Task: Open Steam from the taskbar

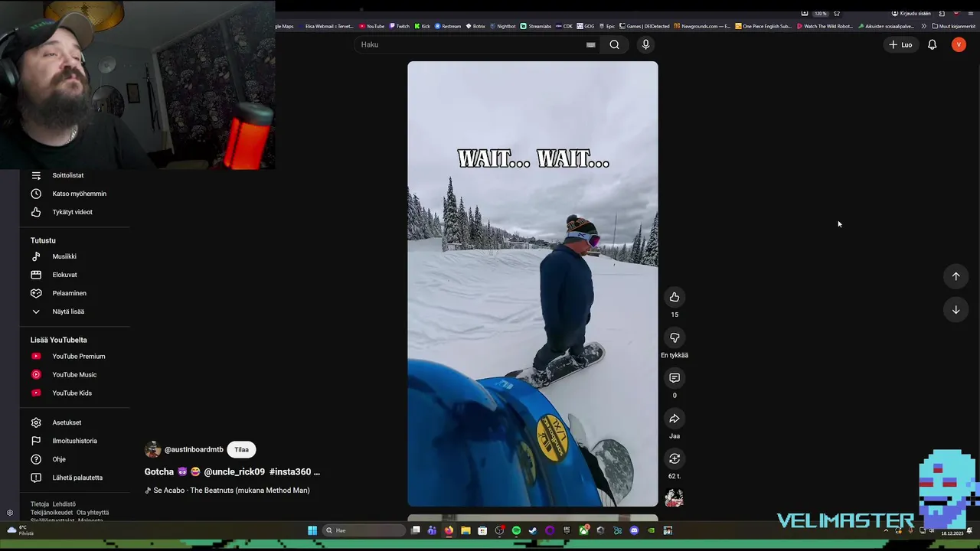Action: (533, 530)
